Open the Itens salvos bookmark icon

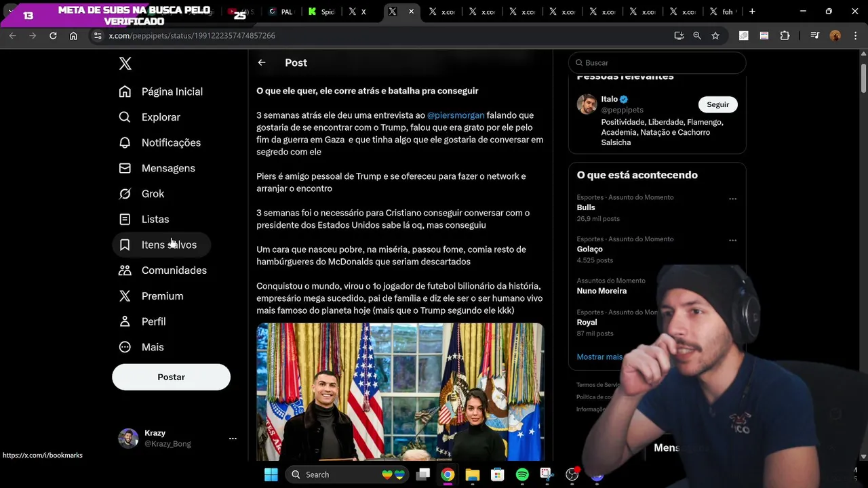point(125,245)
